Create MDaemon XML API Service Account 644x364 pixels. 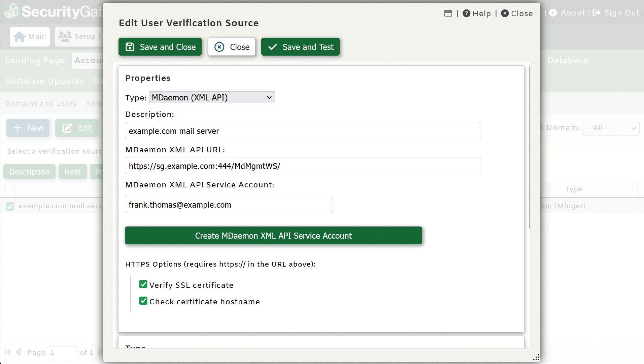pyautogui.click(x=273, y=236)
